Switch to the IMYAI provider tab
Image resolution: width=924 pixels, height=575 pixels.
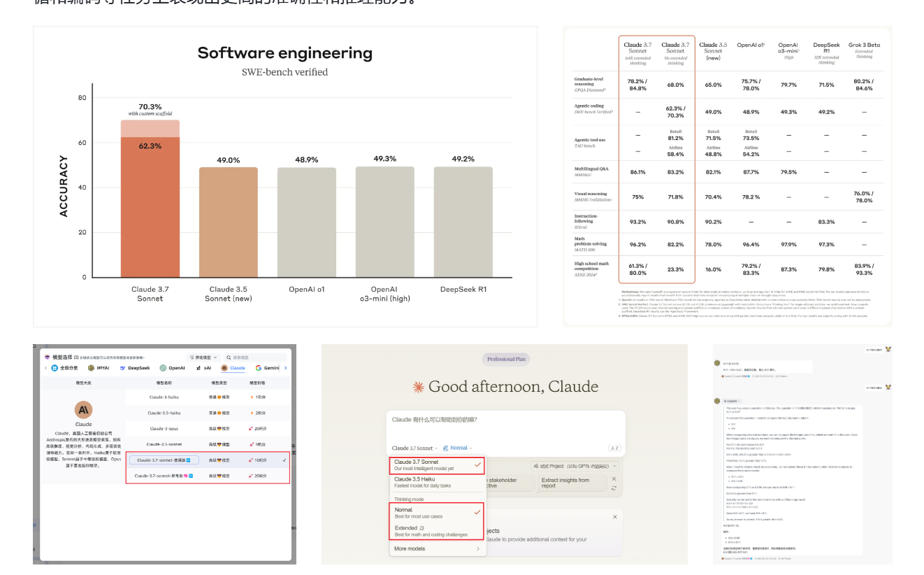click(99, 368)
